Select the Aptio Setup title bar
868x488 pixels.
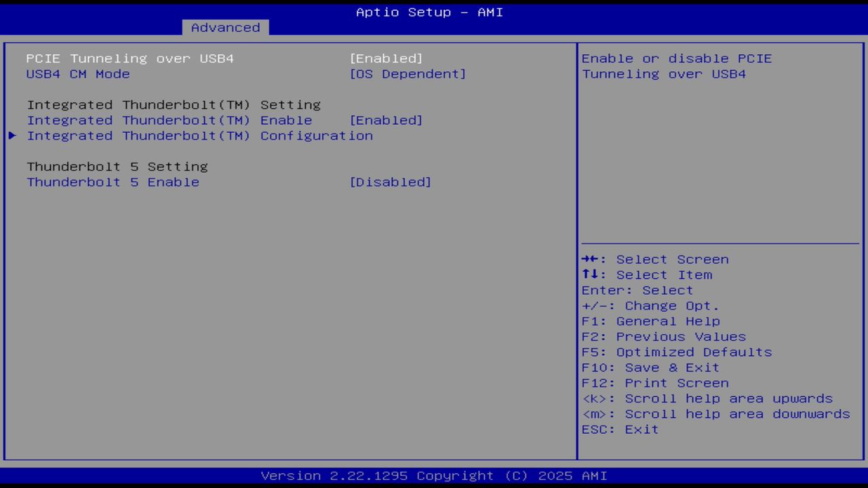point(429,12)
